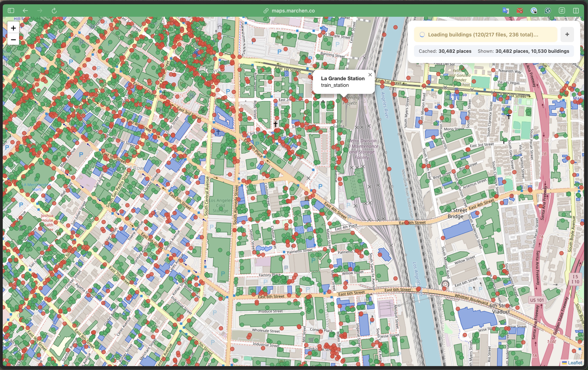Navigate forward in browser history
Image resolution: width=588 pixels, height=370 pixels.
click(40, 11)
